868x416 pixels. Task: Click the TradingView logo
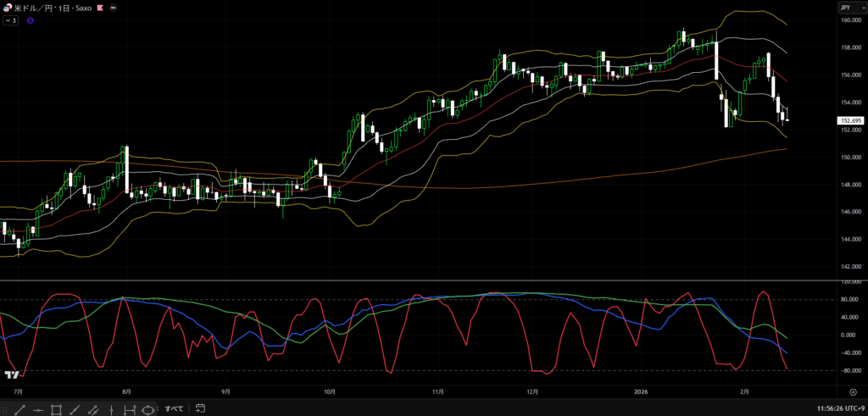point(12,375)
